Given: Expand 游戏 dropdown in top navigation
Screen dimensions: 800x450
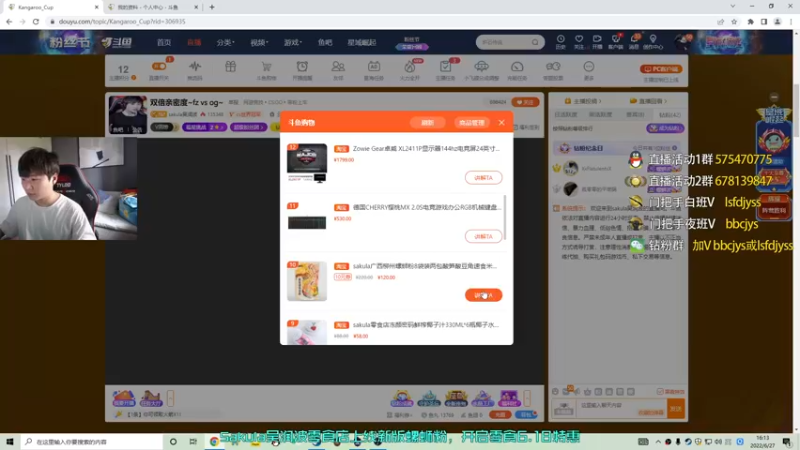Looking at the screenshot, I should click(293, 42).
